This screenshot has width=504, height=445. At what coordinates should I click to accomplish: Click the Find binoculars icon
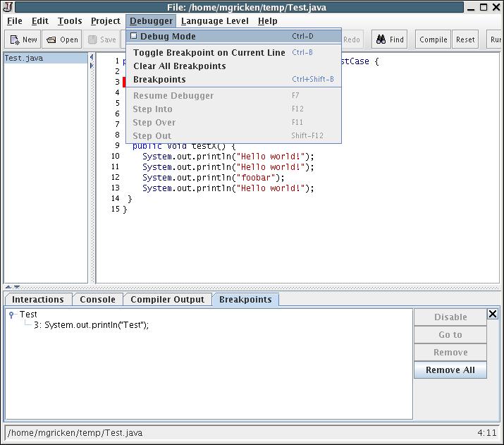click(381, 40)
